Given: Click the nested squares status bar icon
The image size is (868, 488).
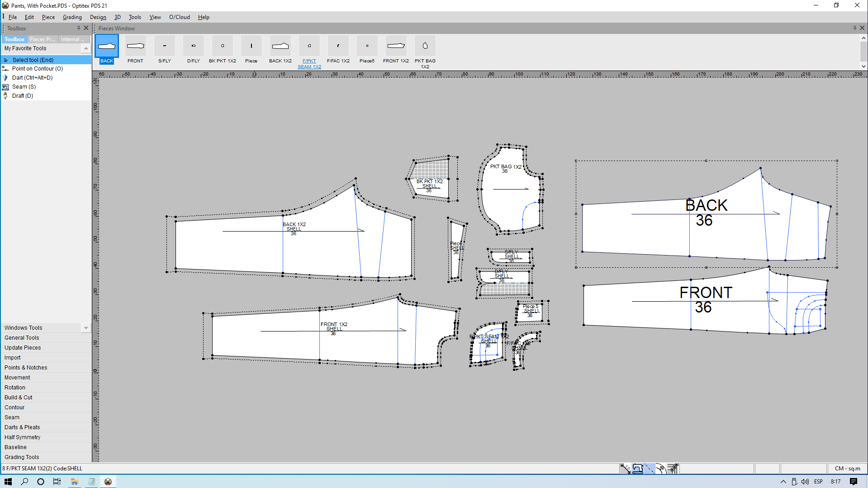Looking at the screenshot, I should tap(673, 469).
